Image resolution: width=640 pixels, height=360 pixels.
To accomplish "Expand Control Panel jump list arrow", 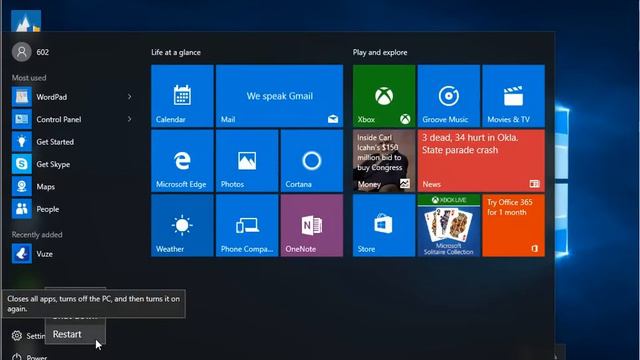I will [129, 119].
